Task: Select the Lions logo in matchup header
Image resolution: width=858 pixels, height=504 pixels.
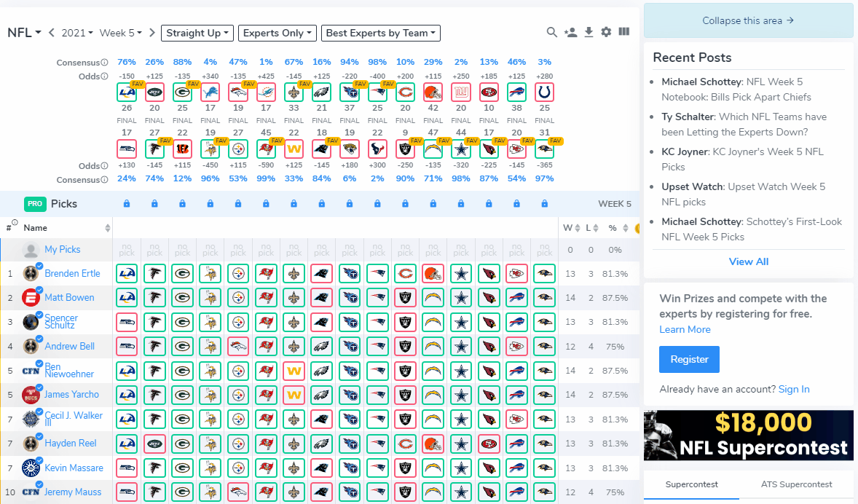Action: coord(210,92)
